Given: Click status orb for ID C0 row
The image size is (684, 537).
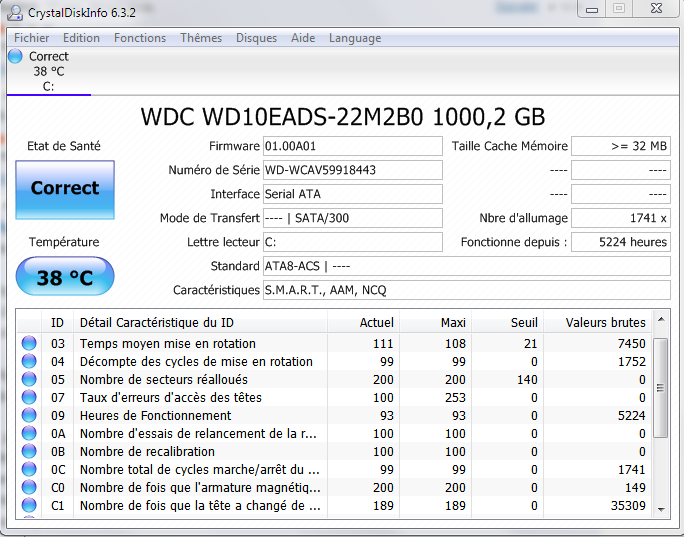Looking at the screenshot, I should pos(29,487).
